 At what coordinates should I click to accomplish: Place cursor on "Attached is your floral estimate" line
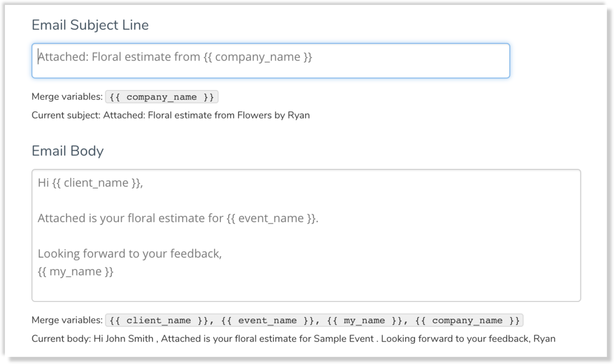coord(178,218)
